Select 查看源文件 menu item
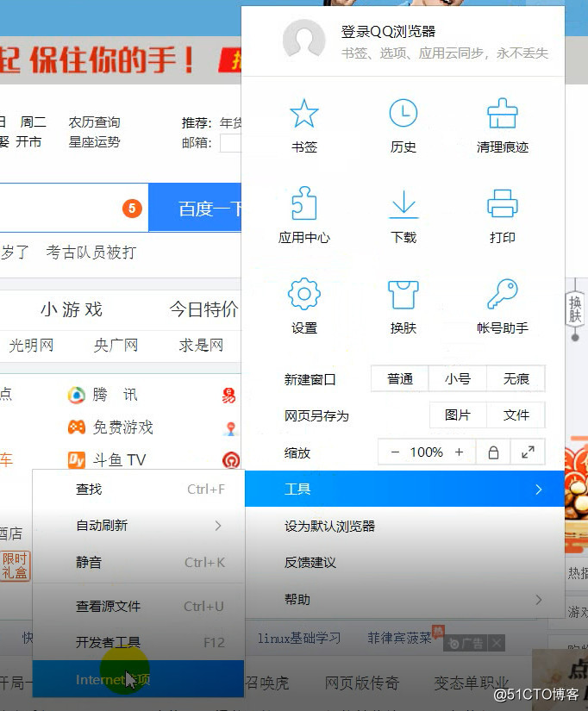This screenshot has width=588, height=711. click(x=139, y=606)
